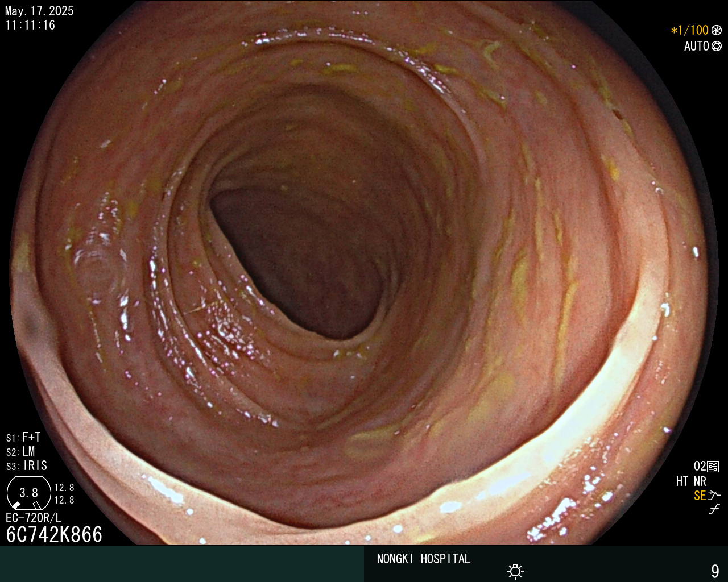
Task: Click the tone curve icon below SE
Action: click(714, 509)
